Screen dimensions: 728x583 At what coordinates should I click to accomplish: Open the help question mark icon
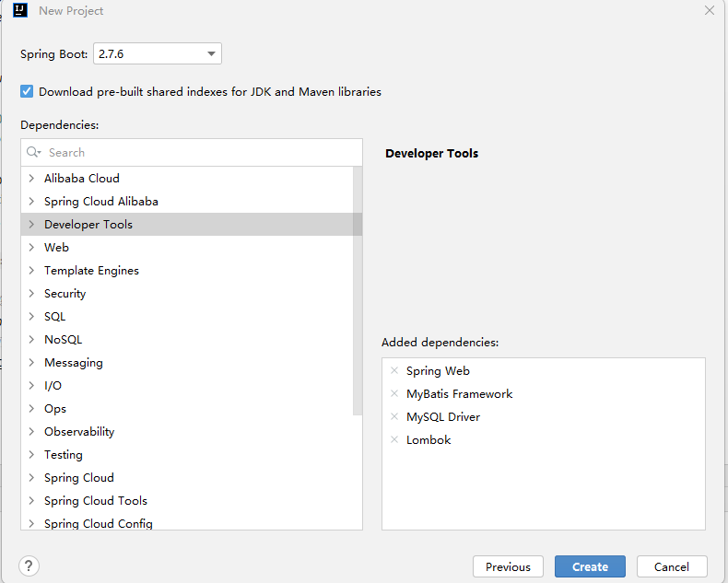pyautogui.click(x=29, y=566)
